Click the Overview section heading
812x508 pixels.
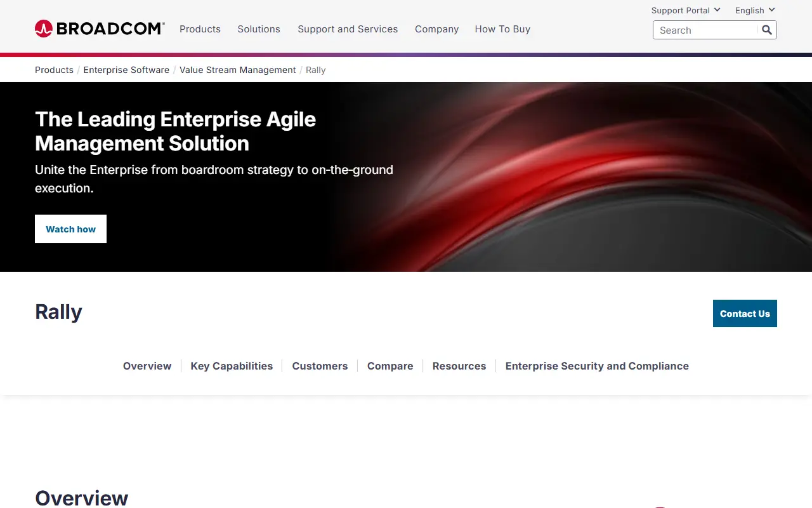[x=81, y=498]
